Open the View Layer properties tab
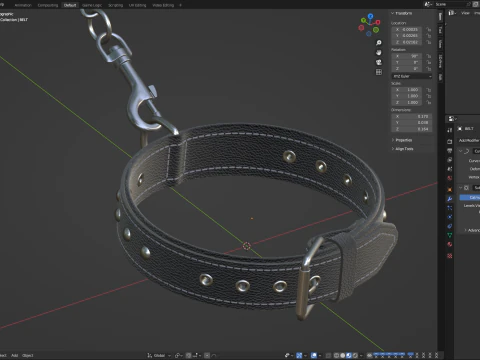 [x=450, y=160]
